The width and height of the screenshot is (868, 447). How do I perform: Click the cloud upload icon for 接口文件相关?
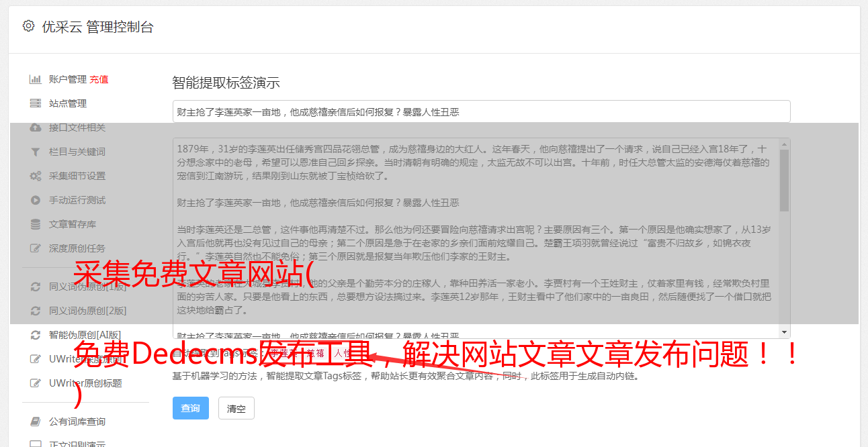36,128
